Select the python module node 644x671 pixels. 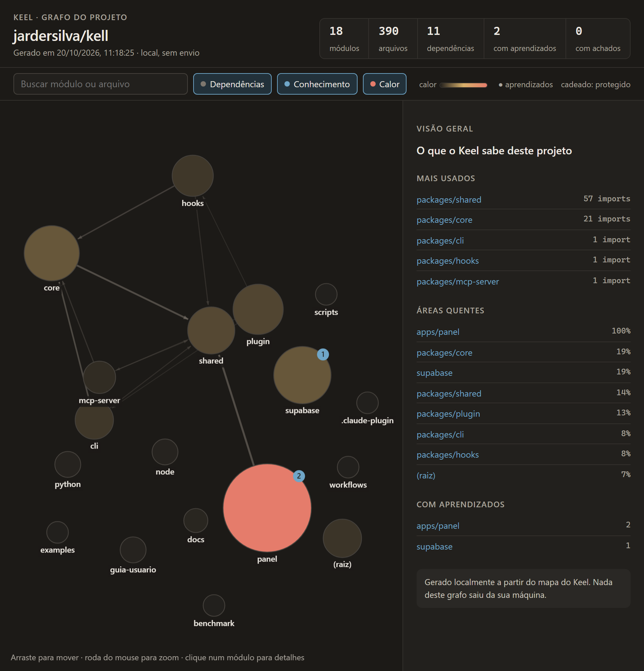tap(68, 464)
